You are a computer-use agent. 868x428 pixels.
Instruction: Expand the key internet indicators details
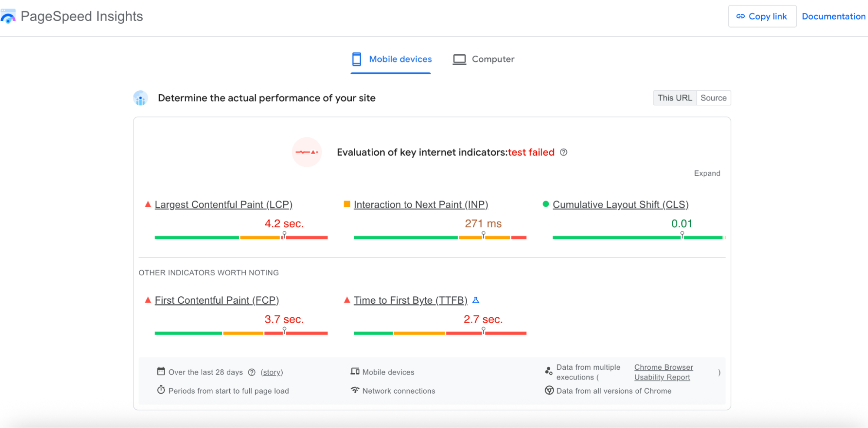click(x=707, y=173)
